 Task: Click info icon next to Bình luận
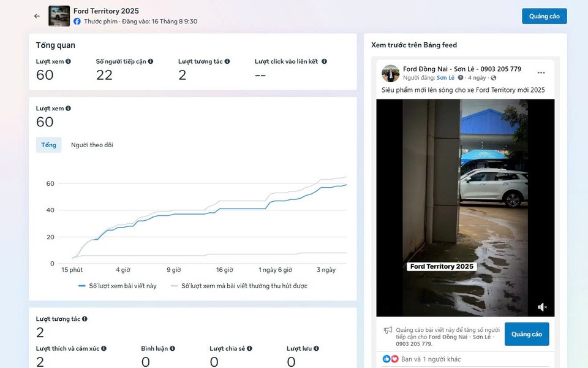[x=172, y=348]
